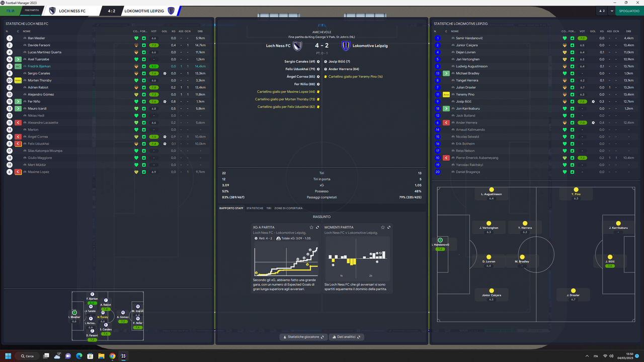The image size is (644, 362).
Task: Open Google Chrome from the Windows taskbar
Action: pos(112,356)
